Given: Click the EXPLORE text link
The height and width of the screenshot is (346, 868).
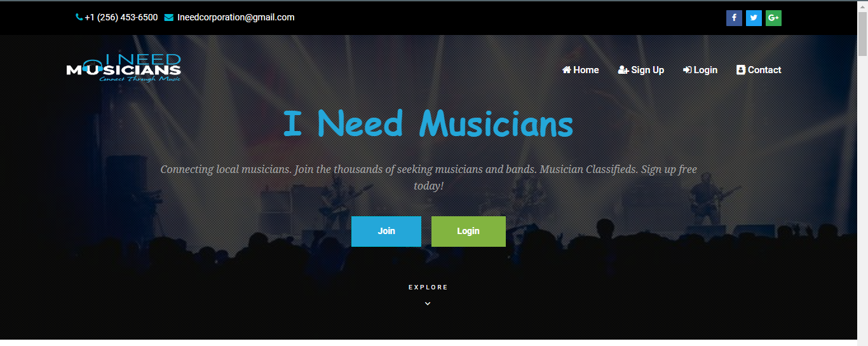Looking at the screenshot, I should (428, 287).
